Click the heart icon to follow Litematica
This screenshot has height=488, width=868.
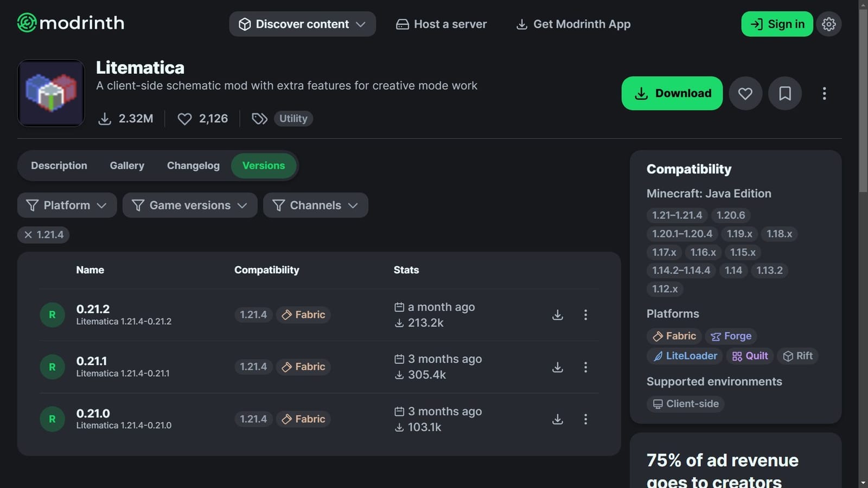[x=745, y=93]
